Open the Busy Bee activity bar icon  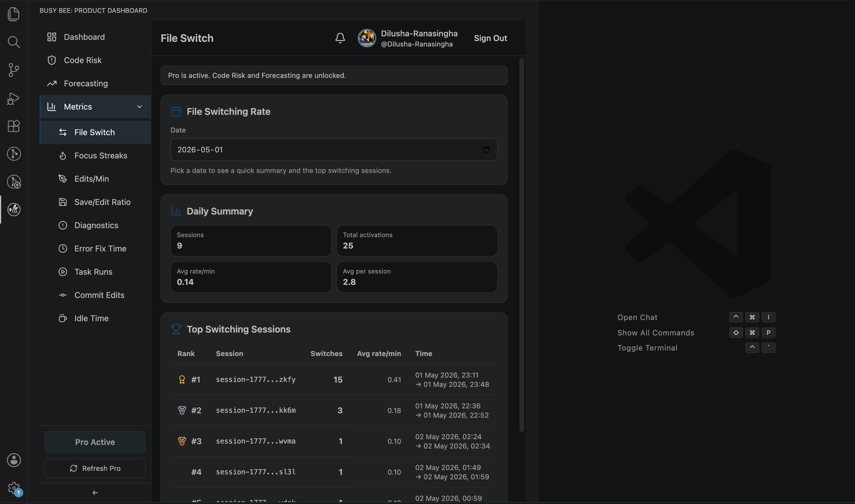coord(14,210)
